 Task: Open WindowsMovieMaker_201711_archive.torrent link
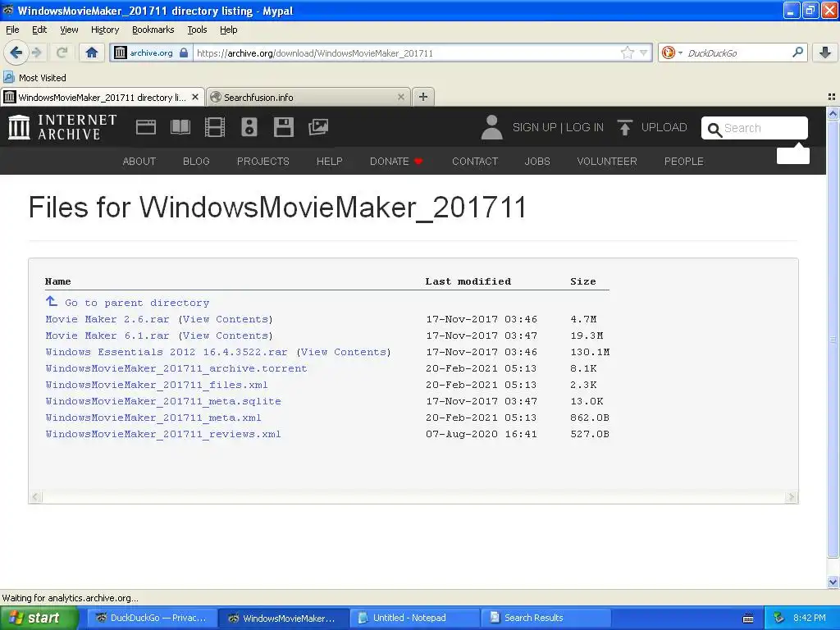[176, 368]
